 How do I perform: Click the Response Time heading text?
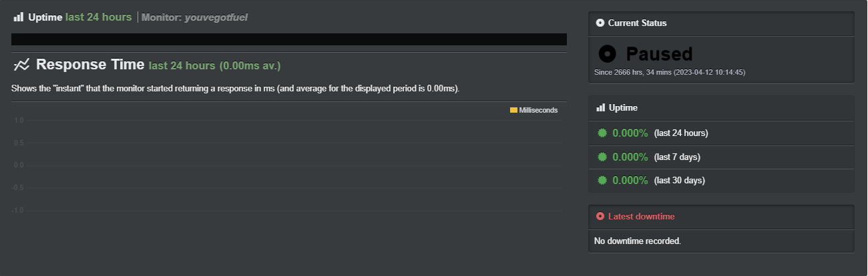tap(90, 65)
